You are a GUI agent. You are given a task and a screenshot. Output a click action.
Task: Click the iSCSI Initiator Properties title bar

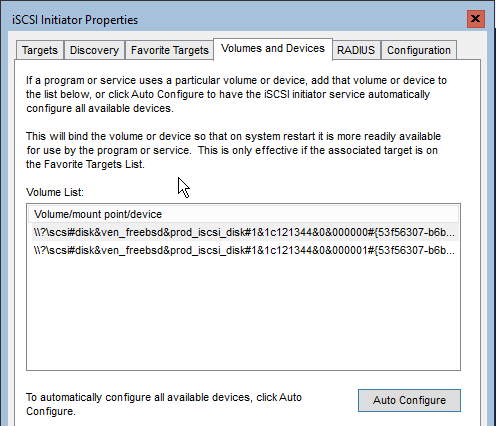(233, 20)
